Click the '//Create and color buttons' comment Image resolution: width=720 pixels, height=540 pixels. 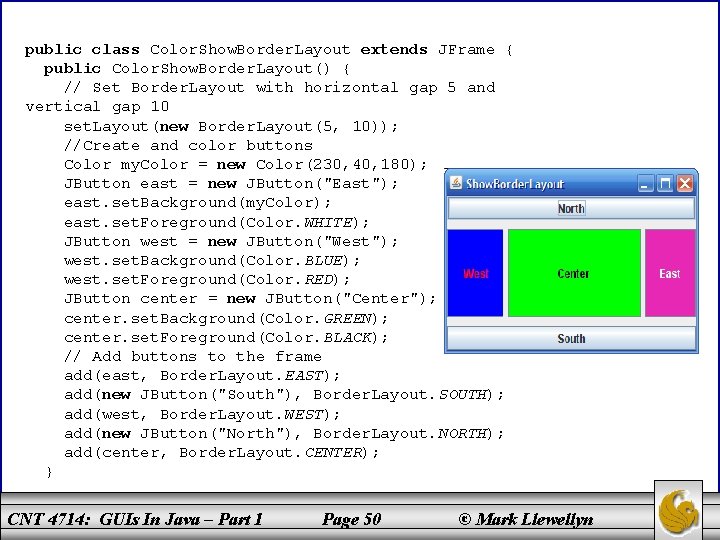coord(188,146)
